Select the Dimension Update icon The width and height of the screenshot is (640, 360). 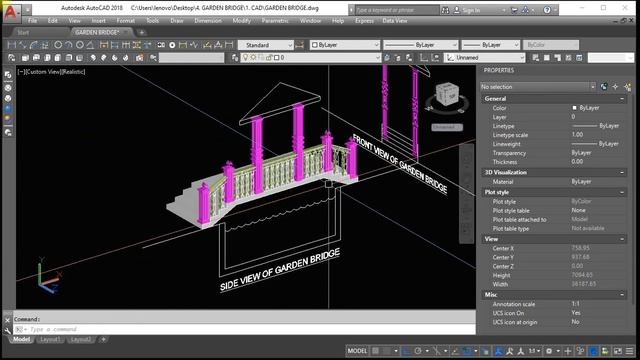pos(229,45)
